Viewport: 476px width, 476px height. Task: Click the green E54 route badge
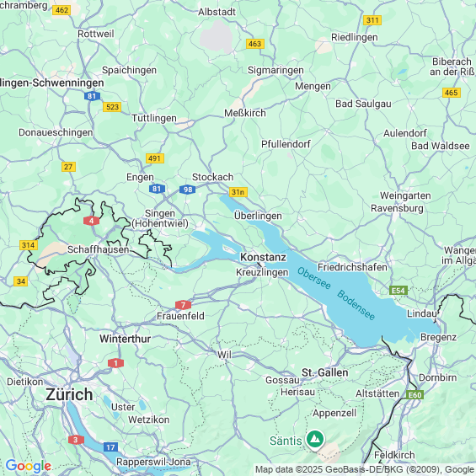[398, 291]
